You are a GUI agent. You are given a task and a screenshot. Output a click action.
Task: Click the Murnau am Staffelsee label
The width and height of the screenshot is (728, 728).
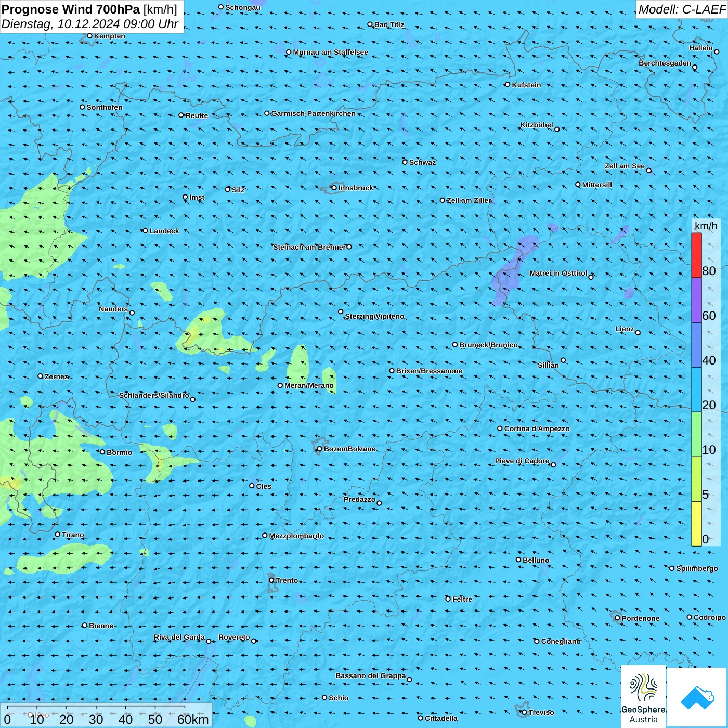[330, 52]
